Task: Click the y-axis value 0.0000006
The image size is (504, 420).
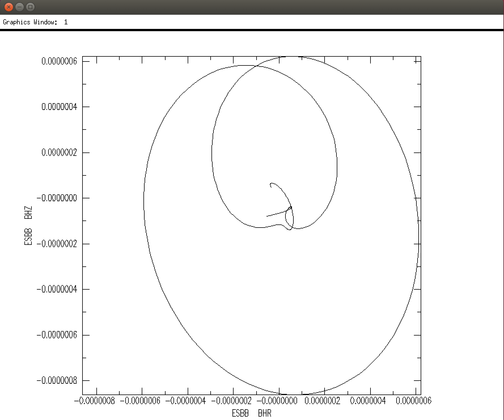Action: (59, 61)
